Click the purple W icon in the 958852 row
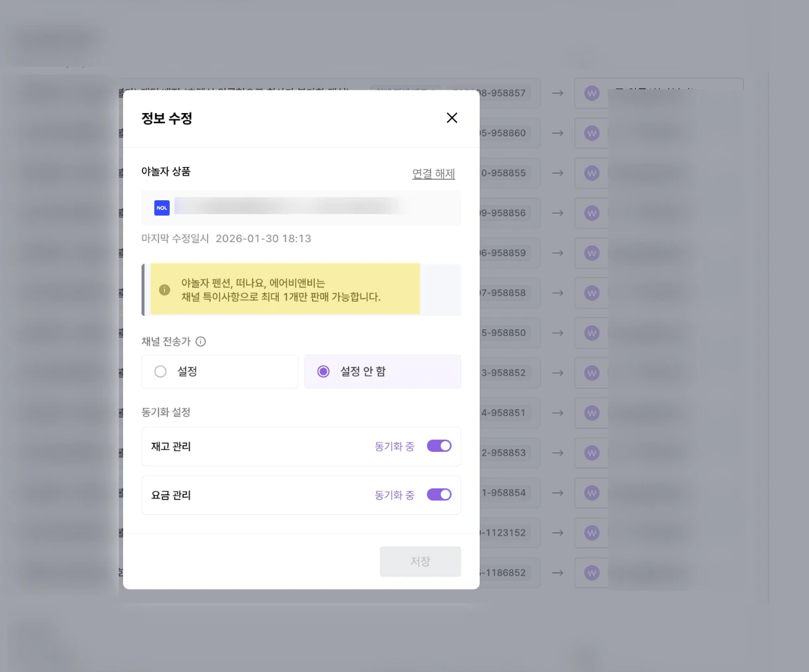Image resolution: width=809 pixels, height=672 pixels. point(591,373)
